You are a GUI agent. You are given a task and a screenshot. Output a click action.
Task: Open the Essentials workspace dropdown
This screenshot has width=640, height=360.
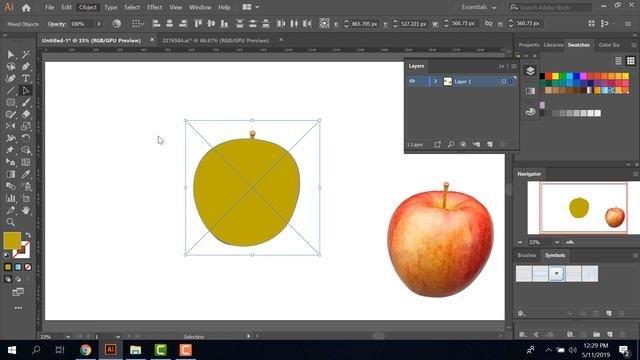479,7
